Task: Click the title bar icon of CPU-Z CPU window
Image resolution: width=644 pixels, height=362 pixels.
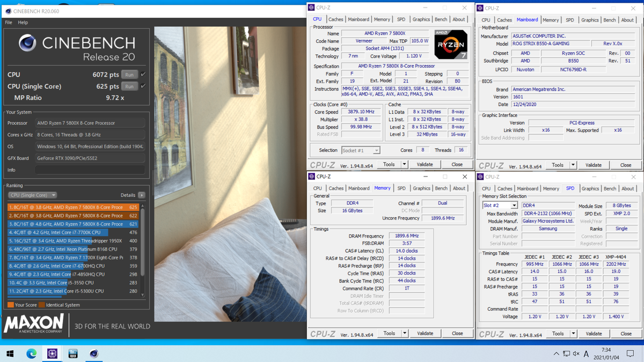Action: (311, 8)
